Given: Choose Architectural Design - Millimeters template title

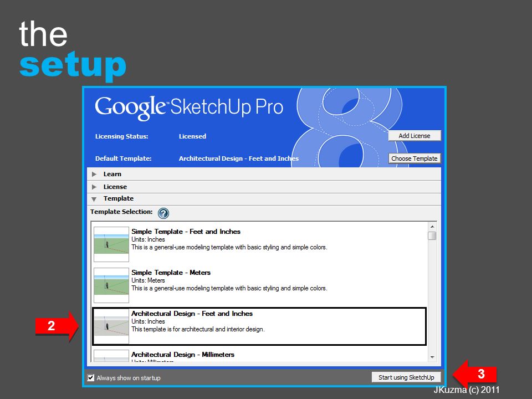Looking at the screenshot, I should pos(183,355).
